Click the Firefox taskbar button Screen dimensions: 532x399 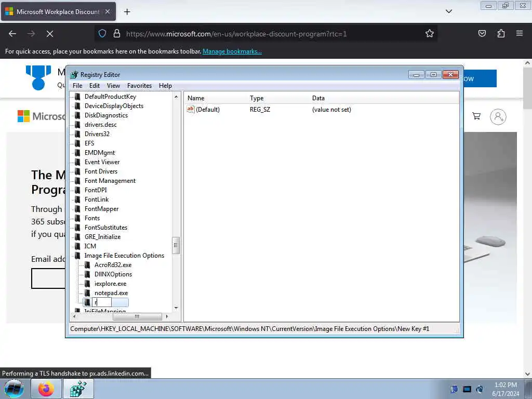pos(46,389)
